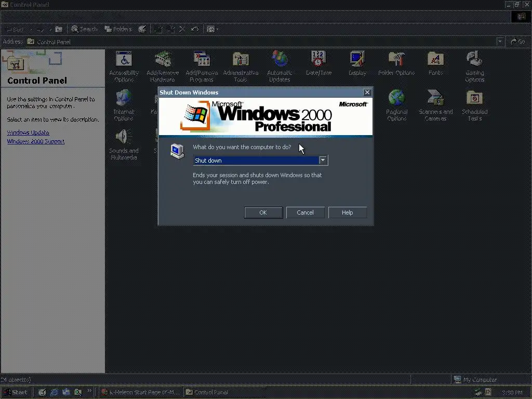Click Show Desktop quick launch icon
The height and width of the screenshot is (399, 532).
click(x=42, y=392)
